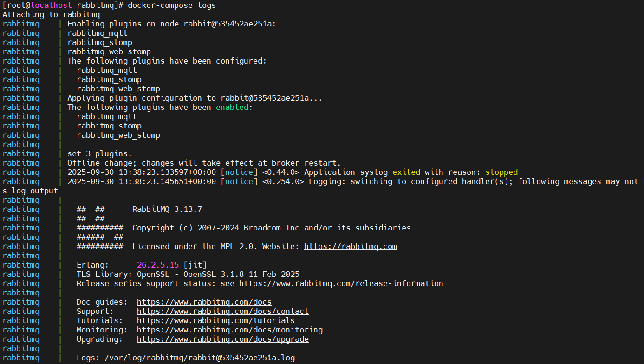Screen dimensions: 644x364
Task: Click "Enabling plugins on node rabbit@535452ae251a:" line
Action: (x=171, y=24)
